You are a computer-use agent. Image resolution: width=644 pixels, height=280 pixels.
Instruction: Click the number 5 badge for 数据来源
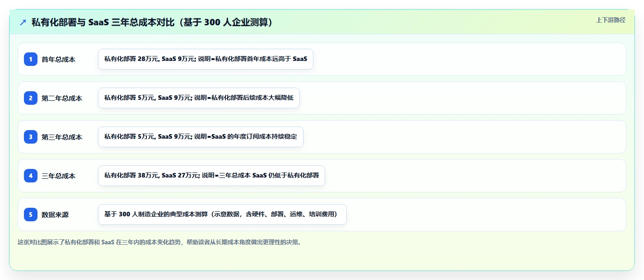tap(31, 214)
